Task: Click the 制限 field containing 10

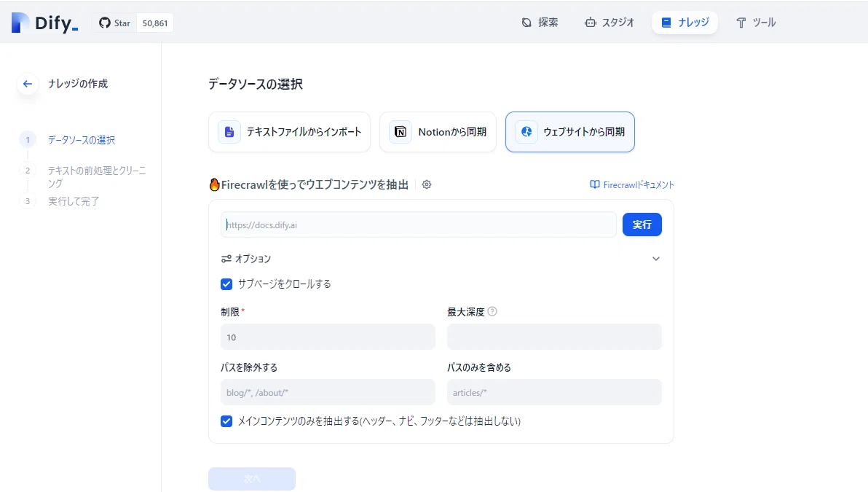Action: point(328,337)
